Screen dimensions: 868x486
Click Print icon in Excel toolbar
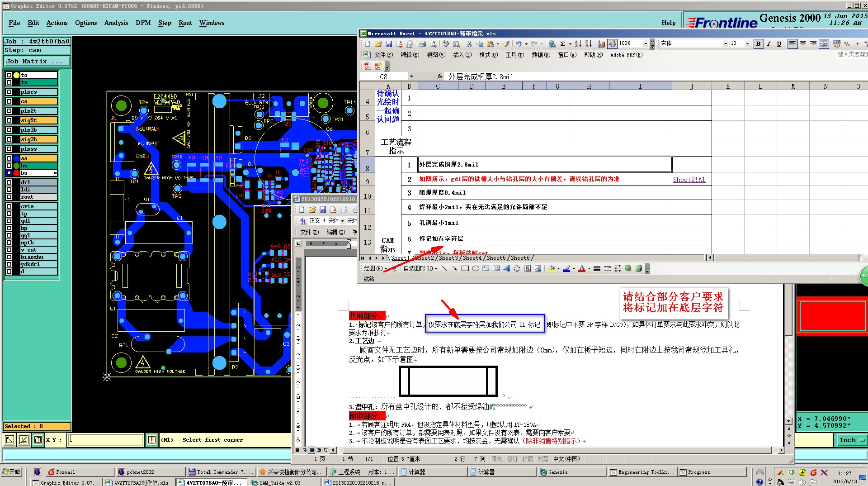point(422,44)
